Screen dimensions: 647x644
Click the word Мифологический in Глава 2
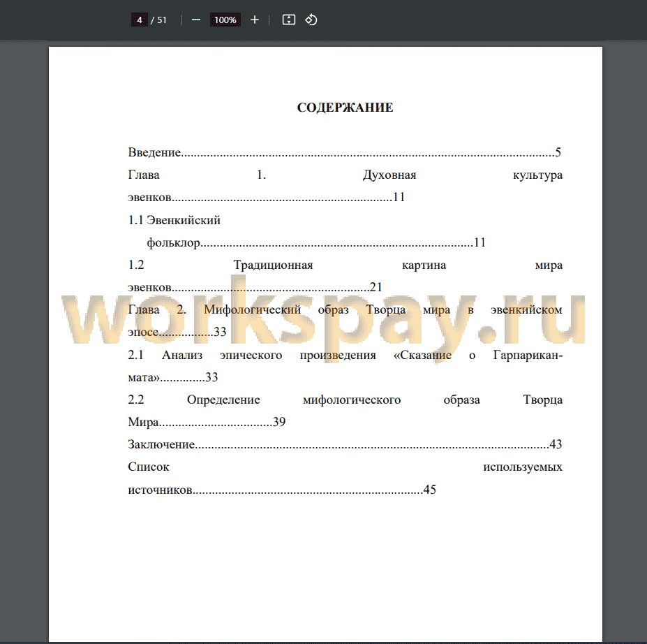(252, 309)
